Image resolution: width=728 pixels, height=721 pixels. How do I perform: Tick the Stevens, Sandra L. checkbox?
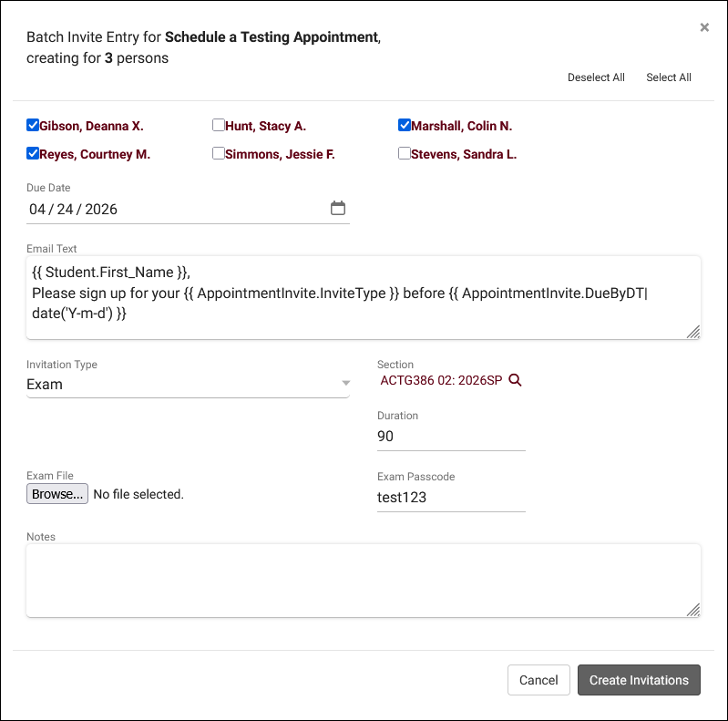pos(405,154)
